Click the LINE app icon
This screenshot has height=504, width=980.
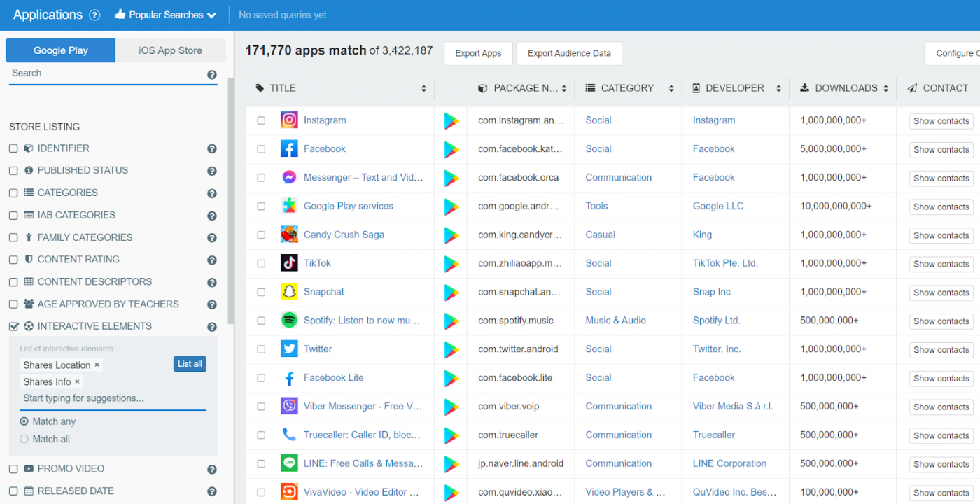pos(289,463)
